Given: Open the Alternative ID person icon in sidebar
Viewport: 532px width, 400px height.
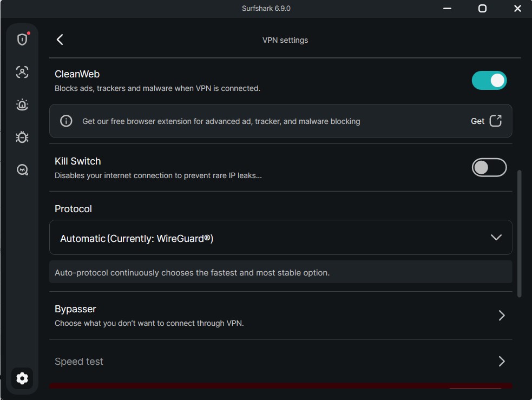Looking at the screenshot, I should [22, 72].
